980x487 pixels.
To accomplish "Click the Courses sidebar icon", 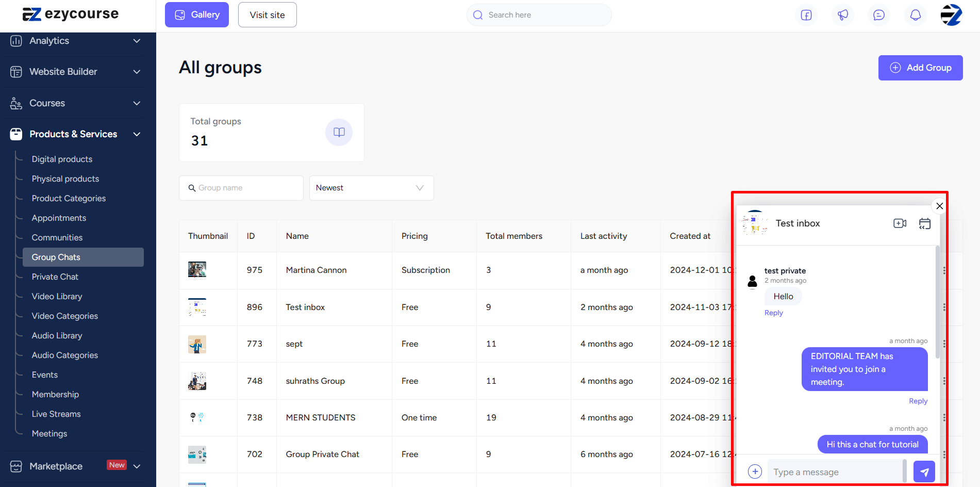I will pyautogui.click(x=16, y=103).
